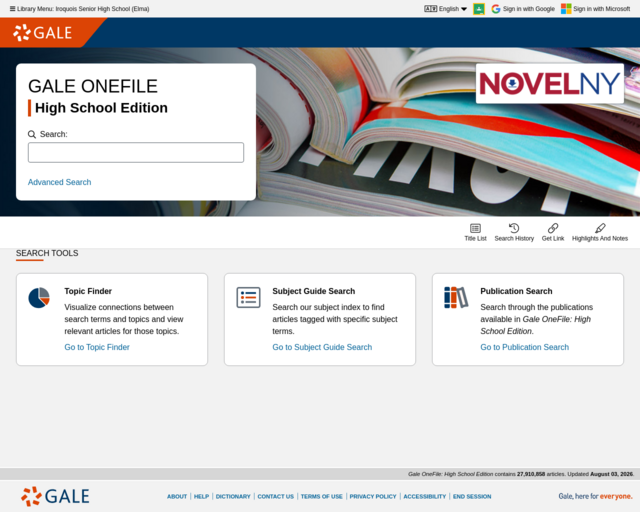Click the articles count status text
The width and height of the screenshot is (640, 512).
click(521, 474)
